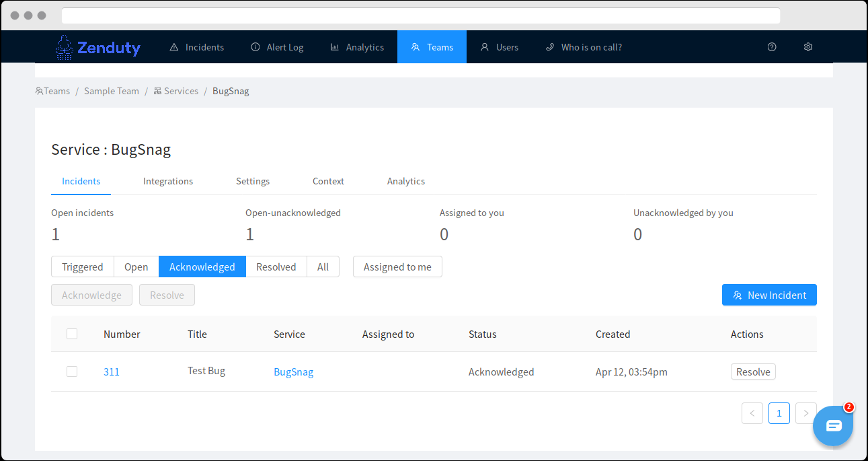Open incident number 311
The image size is (868, 461).
pos(112,371)
